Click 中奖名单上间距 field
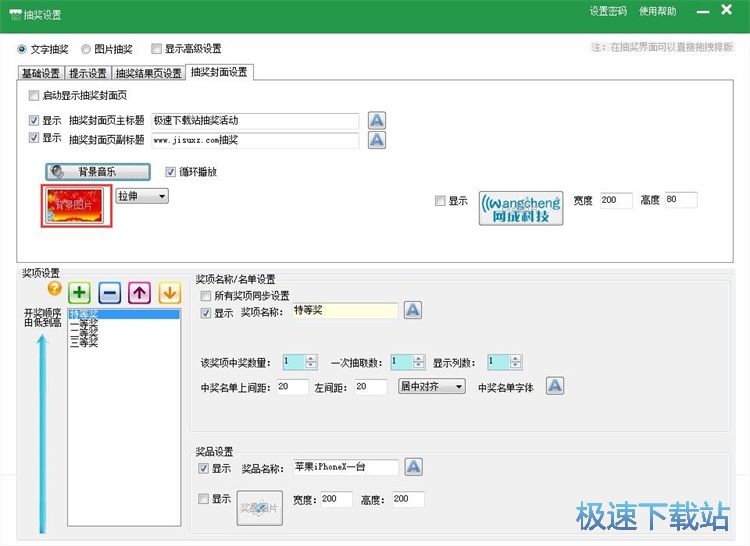The height and width of the screenshot is (546, 750). pyautogui.click(x=293, y=387)
